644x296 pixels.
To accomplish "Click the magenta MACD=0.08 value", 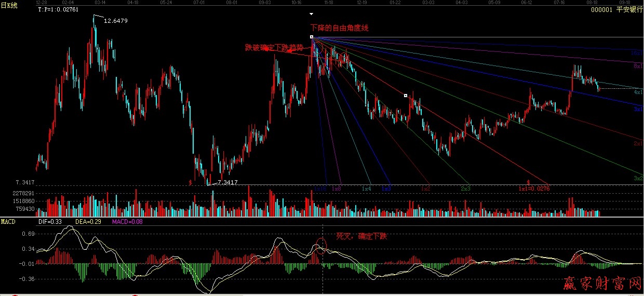I will click(x=127, y=221).
